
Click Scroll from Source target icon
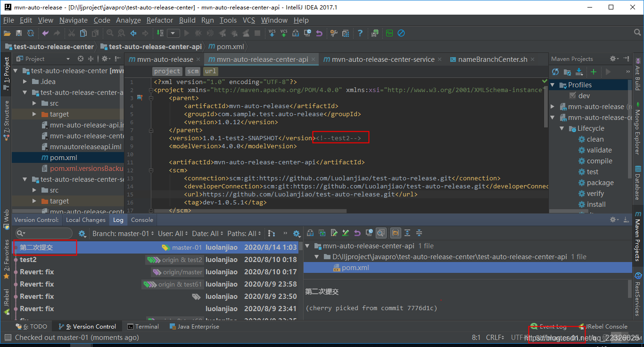(x=81, y=59)
